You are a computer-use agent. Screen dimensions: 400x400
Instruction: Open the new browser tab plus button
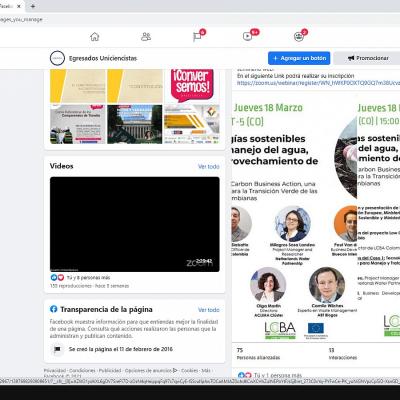click(33, 6)
